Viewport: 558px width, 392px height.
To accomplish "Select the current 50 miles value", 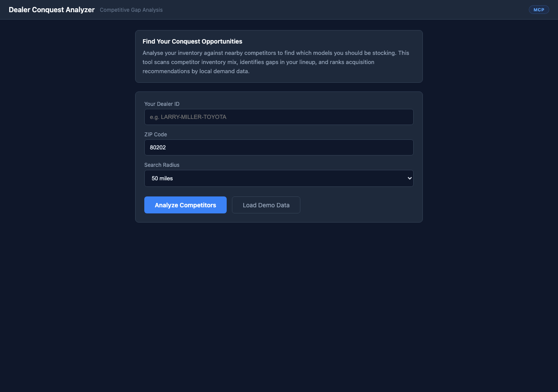I will pyautogui.click(x=162, y=178).
